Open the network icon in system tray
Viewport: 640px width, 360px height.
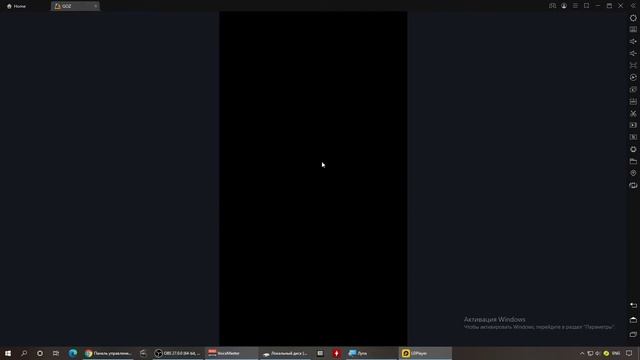click(x=590, y=353)
